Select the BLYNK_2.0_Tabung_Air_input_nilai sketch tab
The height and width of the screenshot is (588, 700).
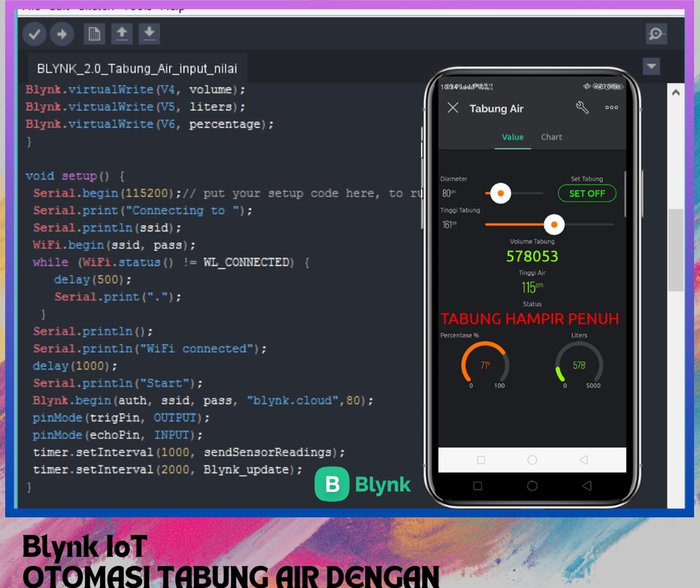pos(137,69)
